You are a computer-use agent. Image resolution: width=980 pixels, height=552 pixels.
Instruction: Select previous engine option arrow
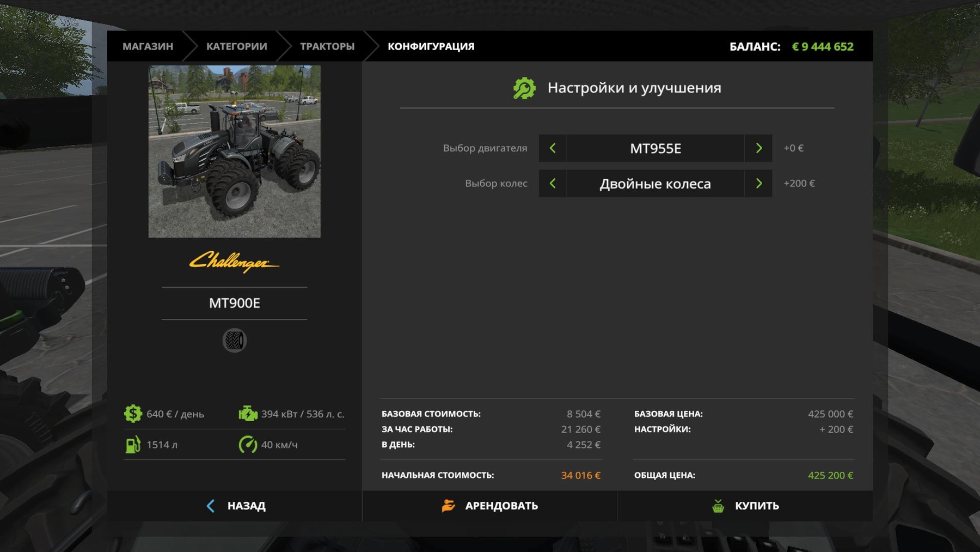[553, 148]
